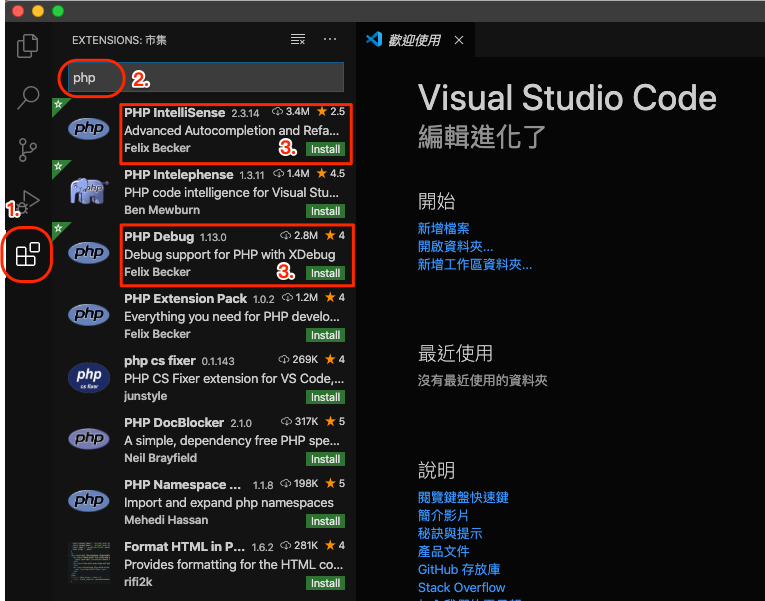This screenshot has height=601, width=765.
Task: Click the PHP DocBlocker logo
Action: [x=88, y=438]
